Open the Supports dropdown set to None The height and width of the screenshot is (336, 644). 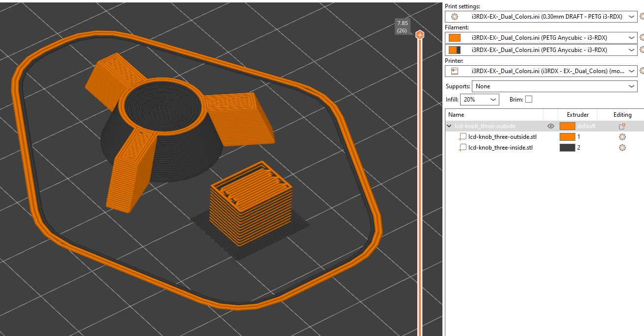[x=555, y=86]
